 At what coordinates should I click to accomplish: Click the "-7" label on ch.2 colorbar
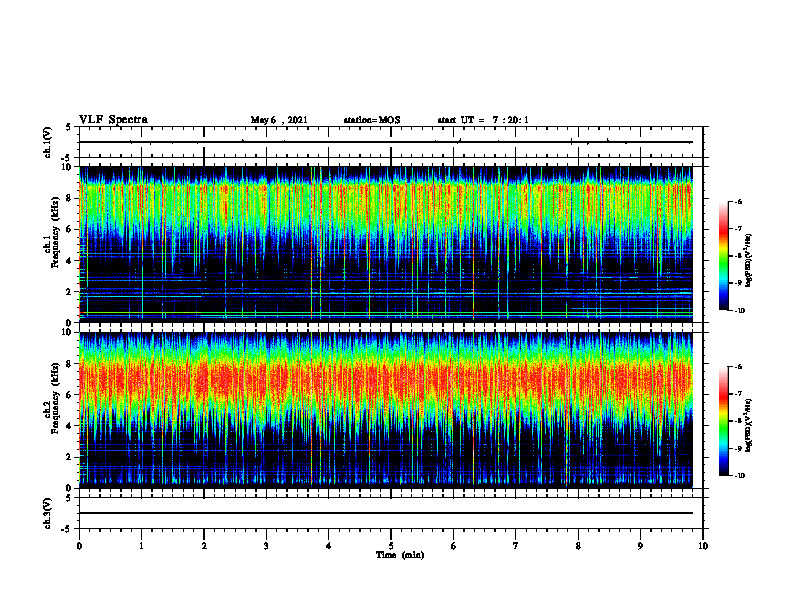[x=739, y=394]
